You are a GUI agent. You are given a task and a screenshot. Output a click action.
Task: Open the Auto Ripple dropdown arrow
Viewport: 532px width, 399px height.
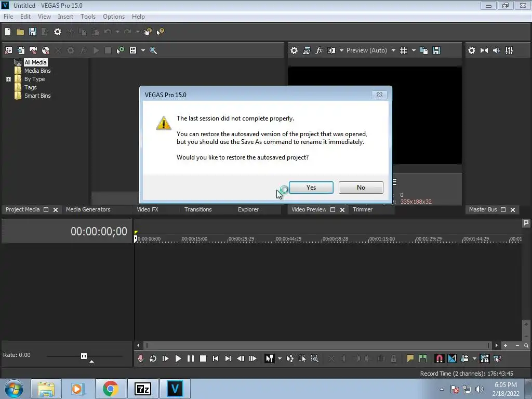pyautogui.click(x=474, y=358)
